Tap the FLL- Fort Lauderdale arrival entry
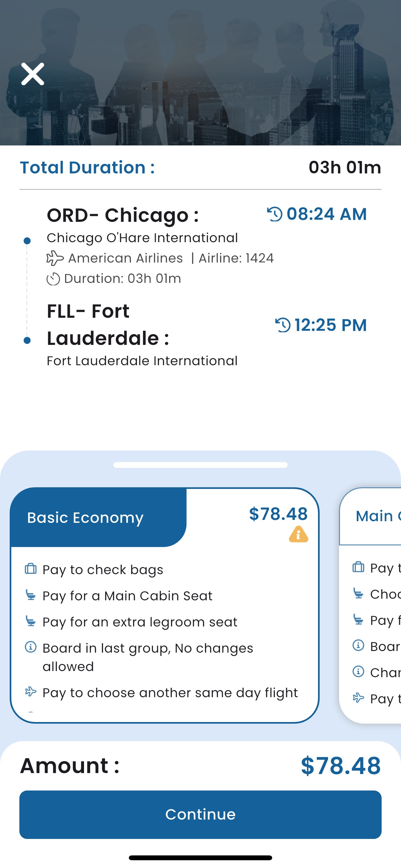This screenshot has width=401, height=868. click(108, 325)
